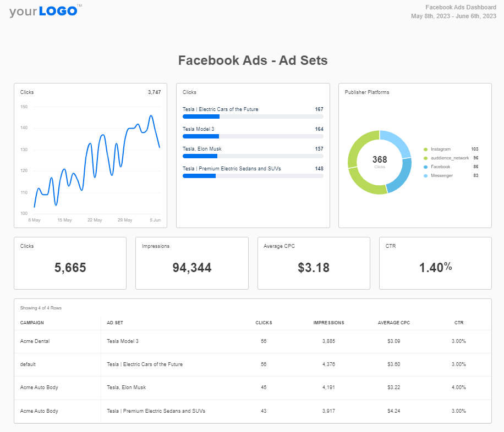The image size is (504, 432).
Task: Click the Acme Dental campaign cell
Action: coord(35,341)
